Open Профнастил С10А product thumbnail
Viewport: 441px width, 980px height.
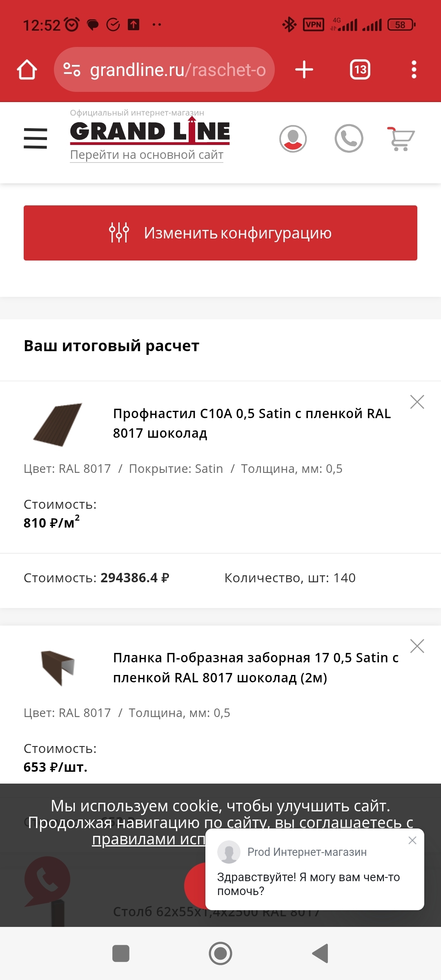click(58, 425)
